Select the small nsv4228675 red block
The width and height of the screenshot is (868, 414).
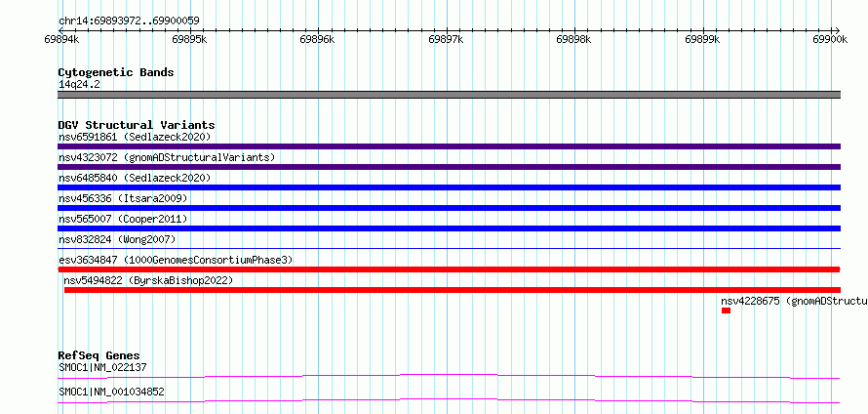pos(726,310)
